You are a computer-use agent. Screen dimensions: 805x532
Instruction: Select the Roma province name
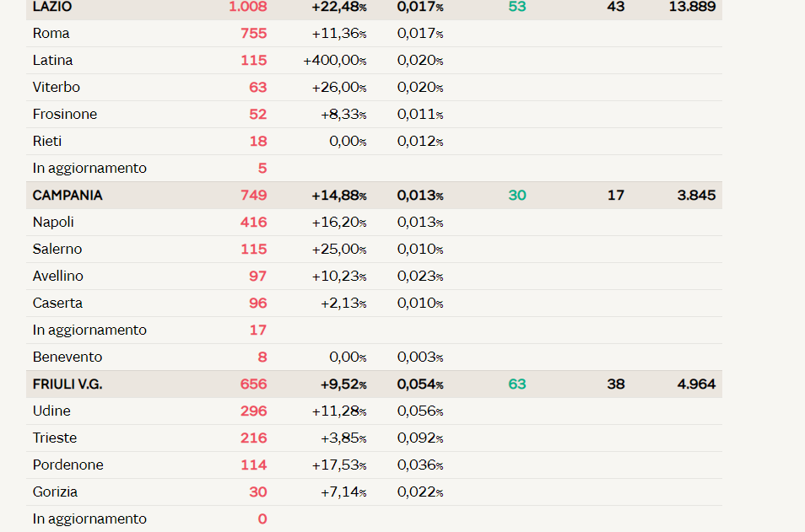(51, 34)
